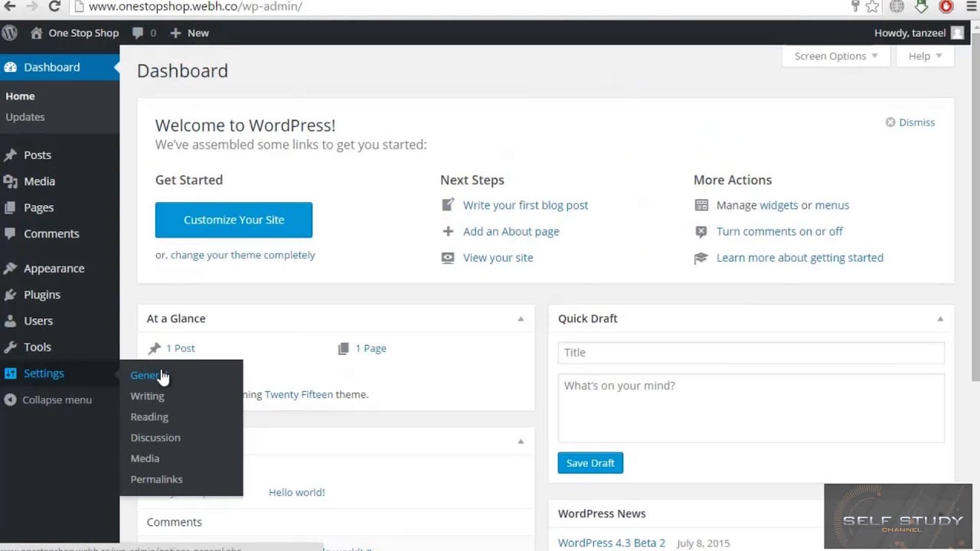Click the page icon next to 1 Page

(343, 348)
